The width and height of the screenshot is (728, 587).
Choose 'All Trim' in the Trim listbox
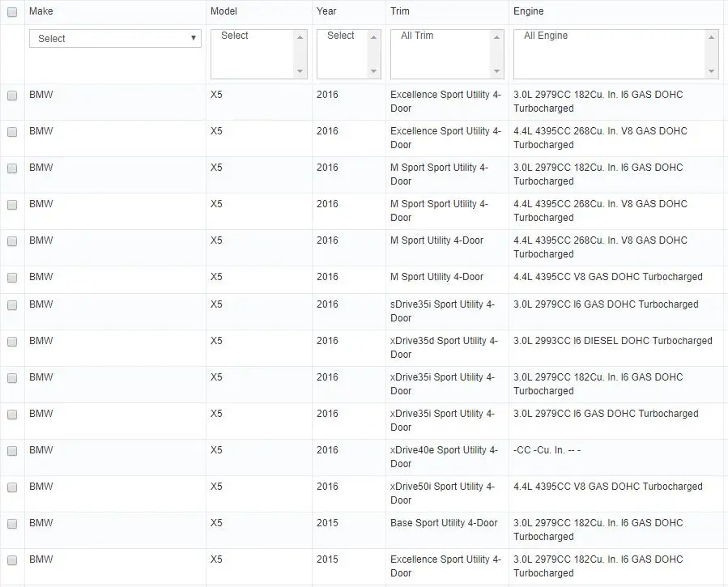coord(417,36)
